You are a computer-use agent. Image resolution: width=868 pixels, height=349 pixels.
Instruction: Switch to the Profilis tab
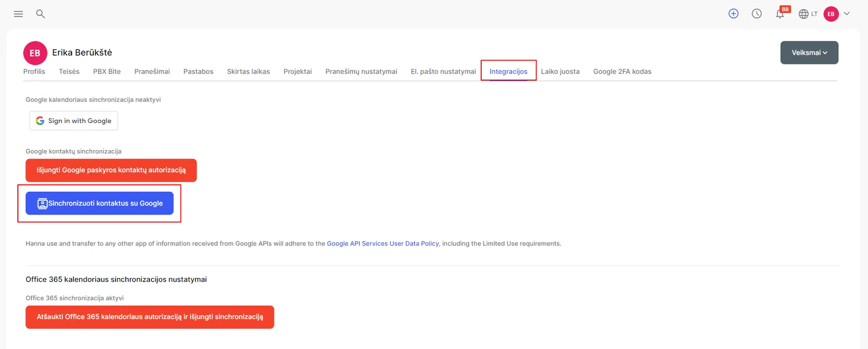tap(34, 72)
